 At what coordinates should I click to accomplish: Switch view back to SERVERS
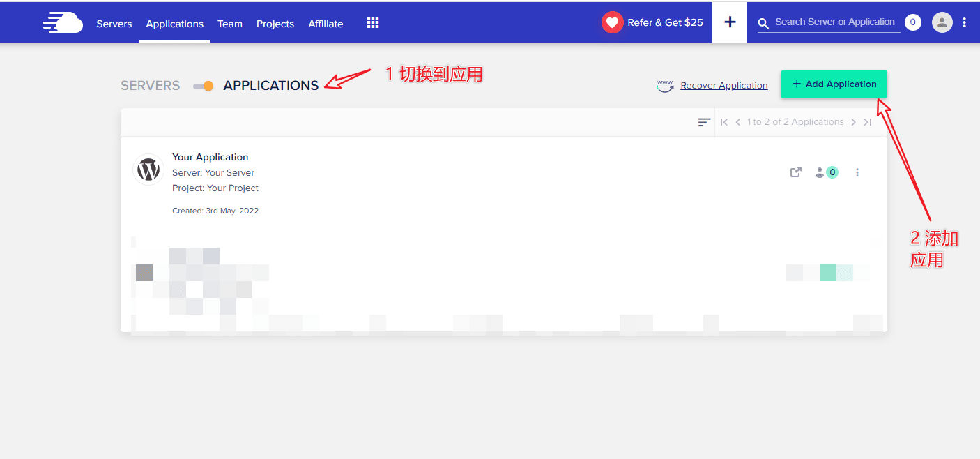coord(150,85)
